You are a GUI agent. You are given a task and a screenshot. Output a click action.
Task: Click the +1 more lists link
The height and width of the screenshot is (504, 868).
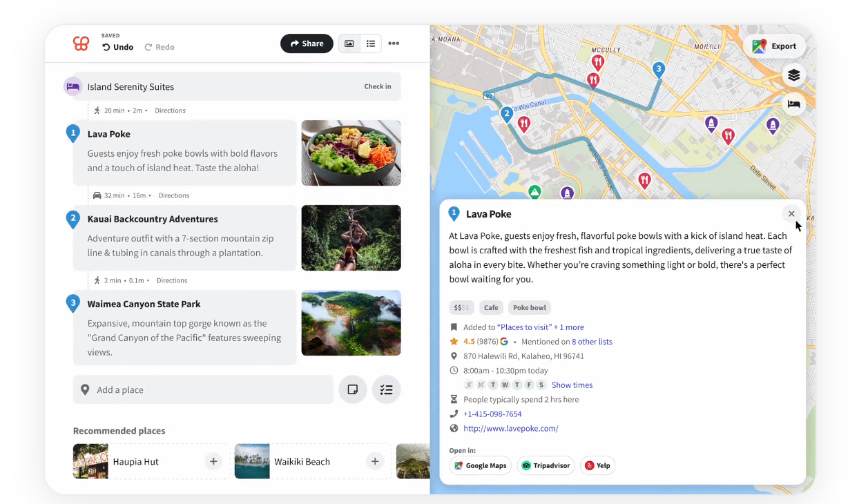pos(569,327)
